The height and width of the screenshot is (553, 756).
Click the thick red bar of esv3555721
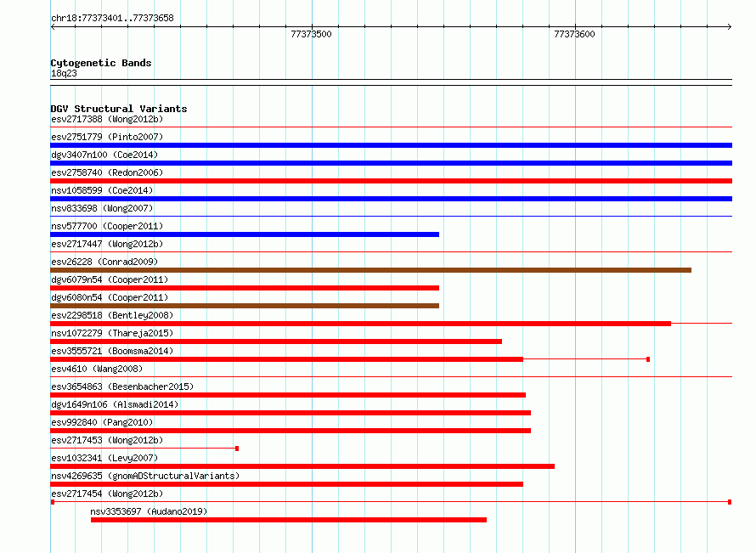point(287,359)
